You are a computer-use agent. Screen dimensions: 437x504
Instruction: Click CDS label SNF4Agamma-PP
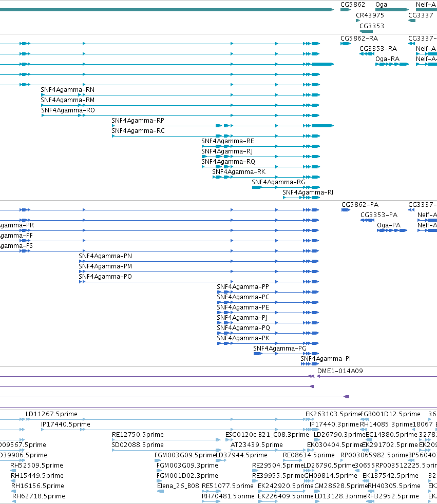tap(243, 287)
